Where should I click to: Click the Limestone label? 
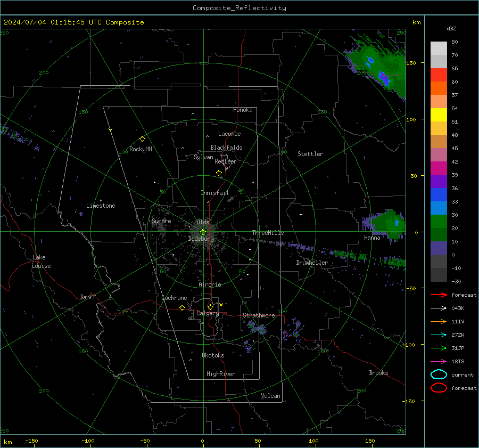tap(101, 206)
